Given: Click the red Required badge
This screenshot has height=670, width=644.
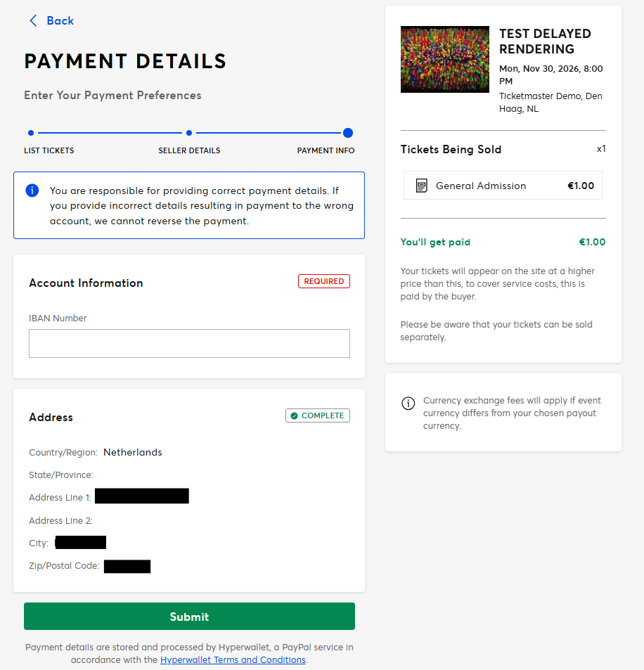Looking at the screenshot, I should coord(324,281).
